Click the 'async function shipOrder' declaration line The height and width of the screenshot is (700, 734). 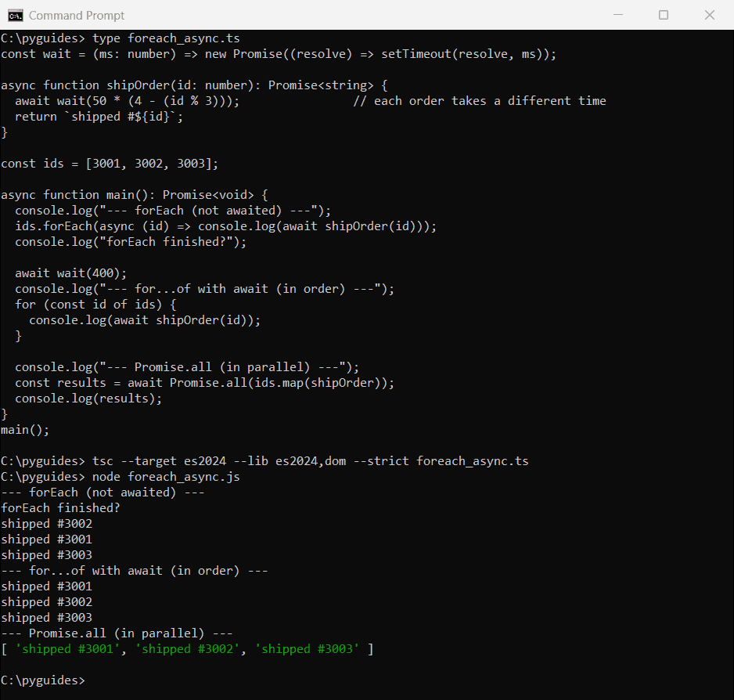[x=194, y=85]
